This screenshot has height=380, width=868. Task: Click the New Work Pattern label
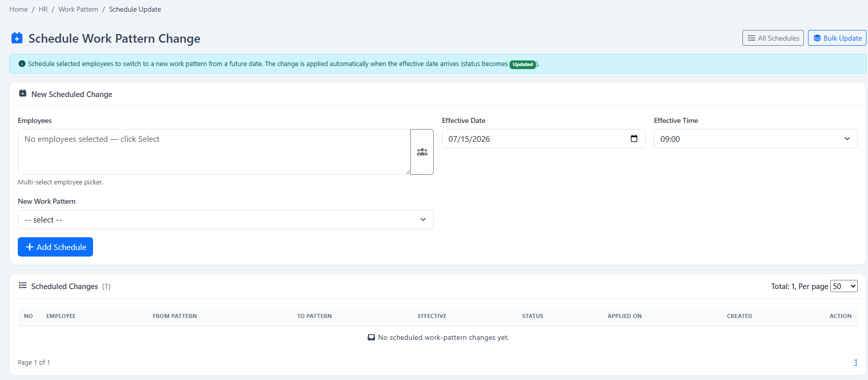(47, 201)
